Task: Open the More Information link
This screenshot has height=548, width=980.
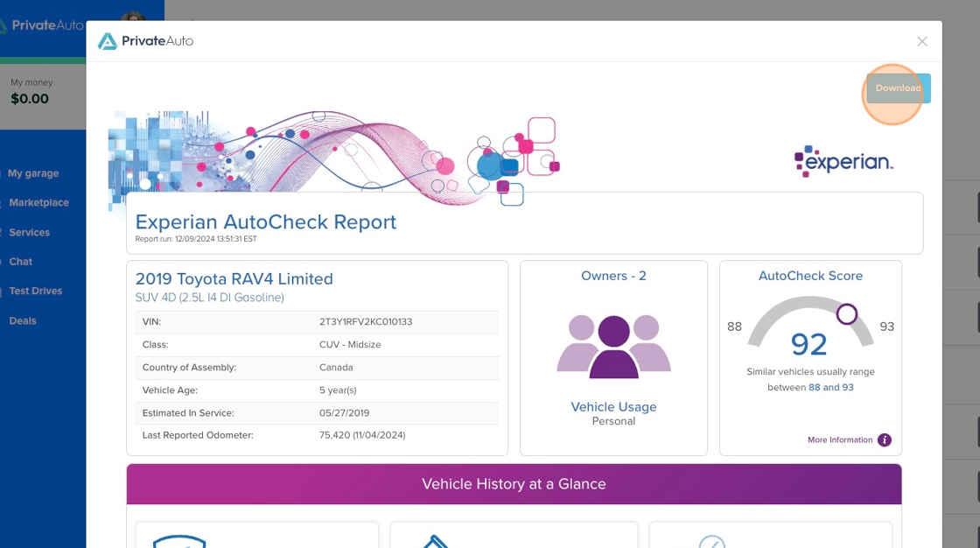Action: [x=839, y=439]
